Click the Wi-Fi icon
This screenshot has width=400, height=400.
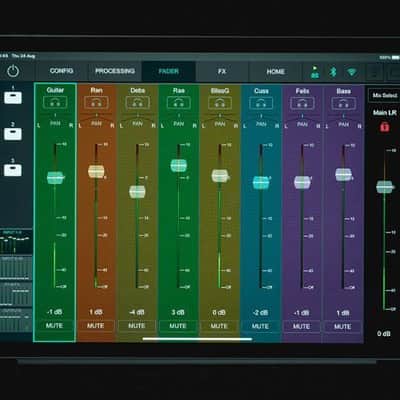(x=351, y=71)
